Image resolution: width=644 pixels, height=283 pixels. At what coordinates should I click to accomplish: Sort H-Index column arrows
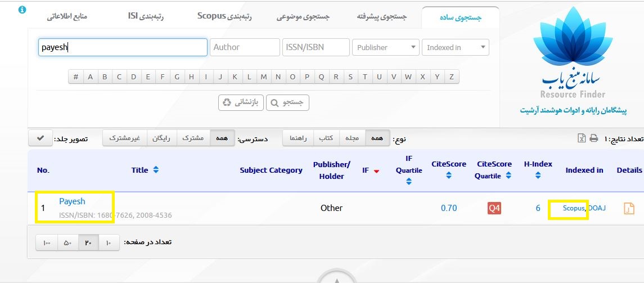[538, 176]
